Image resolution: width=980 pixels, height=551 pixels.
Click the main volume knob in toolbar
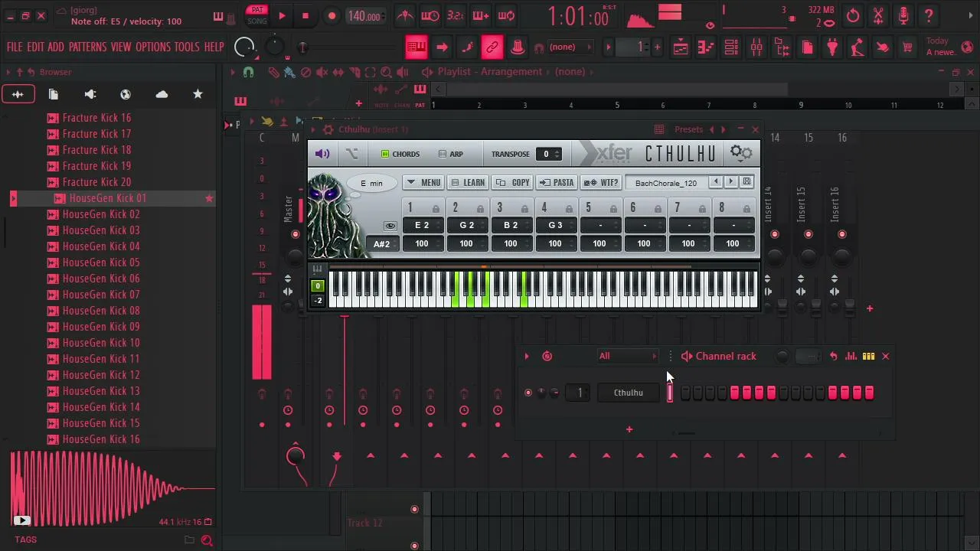coord(244,47)
